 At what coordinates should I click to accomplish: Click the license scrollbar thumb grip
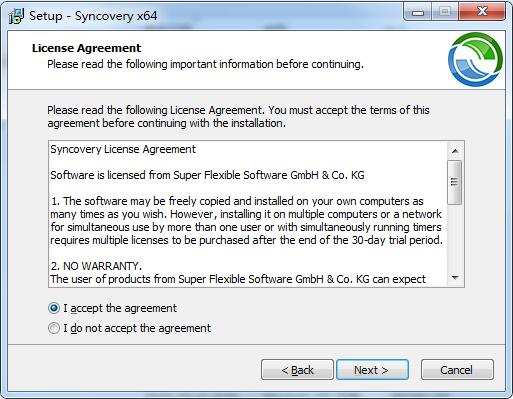(x=454, y=182)
